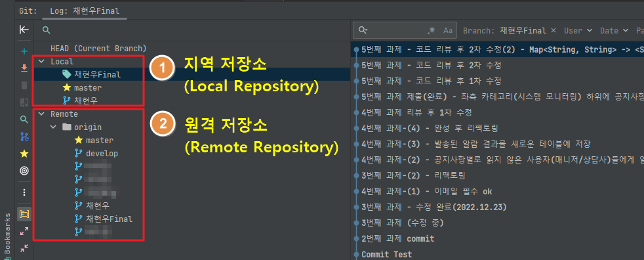This screenshot has height=260, width=644.
Task: Collapse the Remote branches node
Action: coord(41,114)
